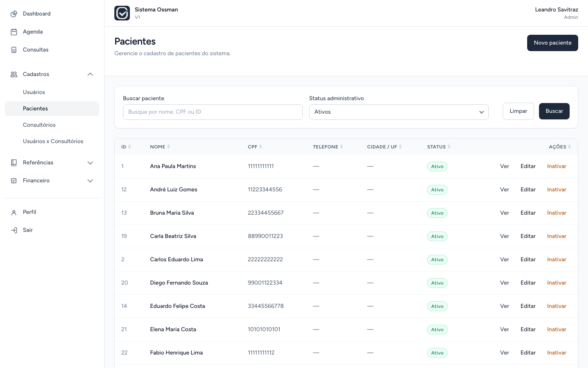Click the Dashboard pie chart icon
588x368 pixels.
point(14,14)
